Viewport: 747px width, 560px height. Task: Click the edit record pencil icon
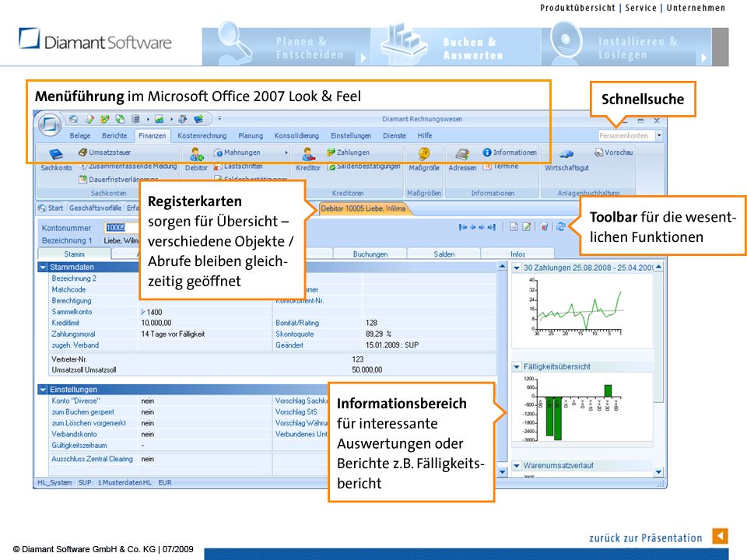527,226
